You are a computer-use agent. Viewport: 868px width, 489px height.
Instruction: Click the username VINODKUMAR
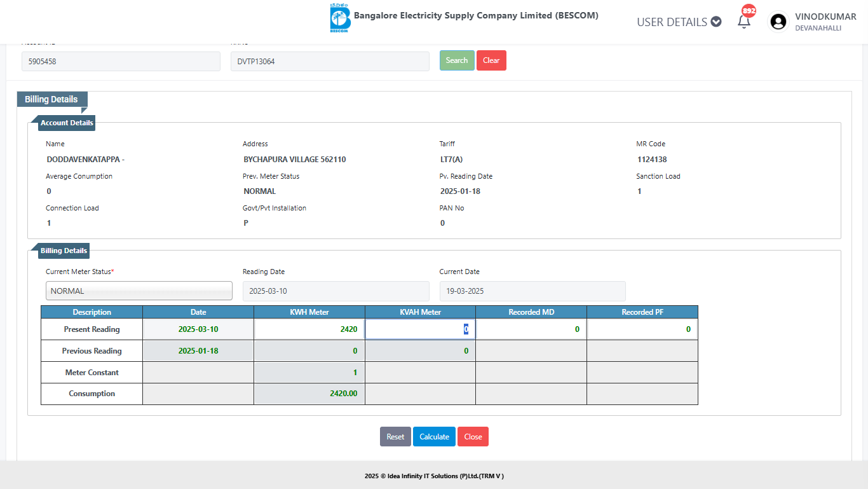tap(825, 17)
